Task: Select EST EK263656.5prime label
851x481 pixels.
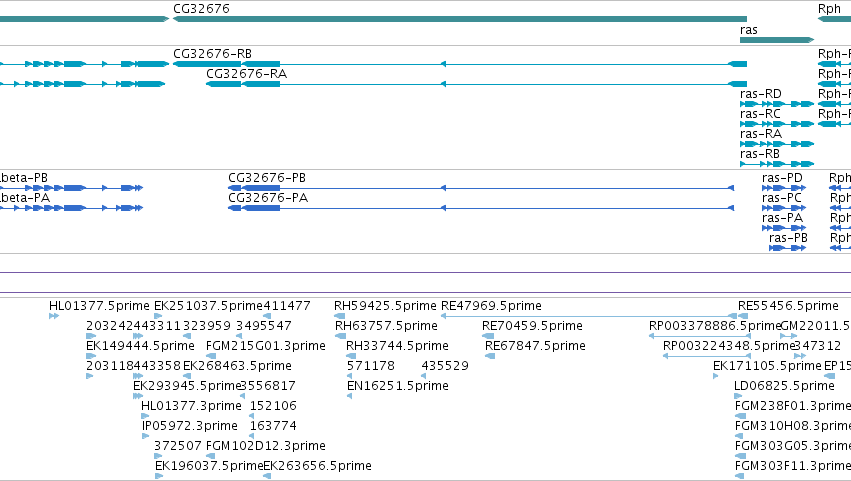Action: coord(317,467)
